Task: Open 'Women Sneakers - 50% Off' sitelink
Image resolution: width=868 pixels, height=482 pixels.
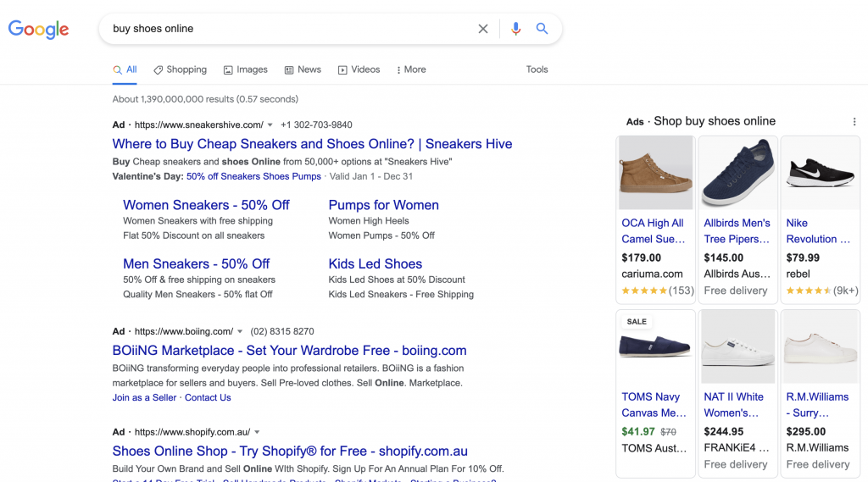Action: point(206,205)
